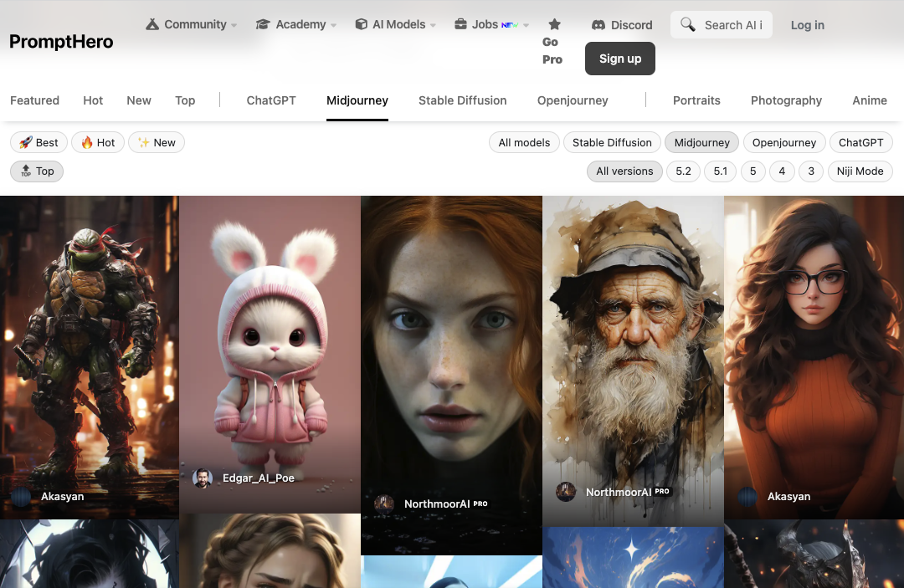
Task: Expand the Jobs dropdown arrow
Action: pos(526,25)
